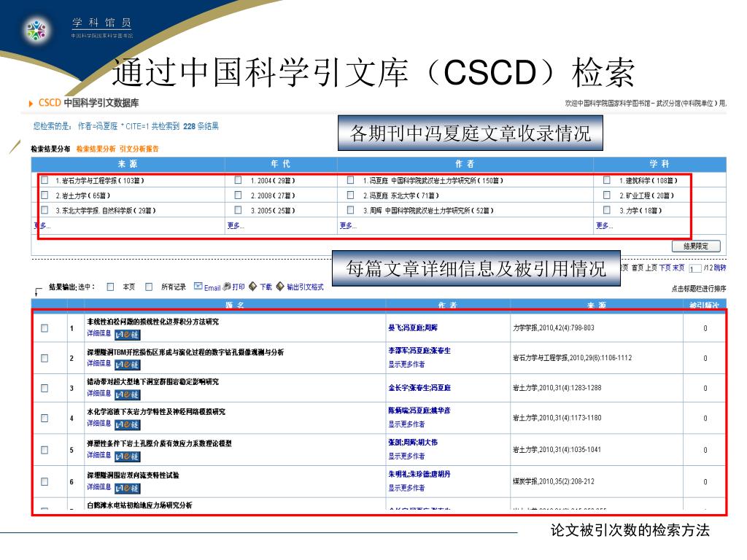Viewport: 747px width, 560px height.
Task: Open the e链 link icon for article 6
Action: coord(127,489)
